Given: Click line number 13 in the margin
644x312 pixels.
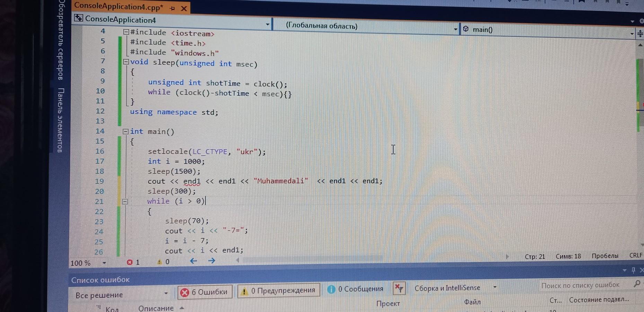Looking at the screenshot, I should (100, 121).
